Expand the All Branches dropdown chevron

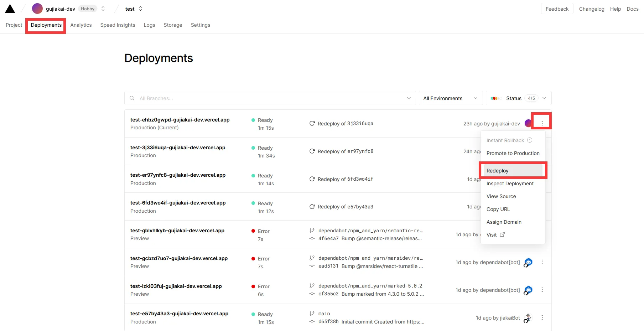pos(409,98)
